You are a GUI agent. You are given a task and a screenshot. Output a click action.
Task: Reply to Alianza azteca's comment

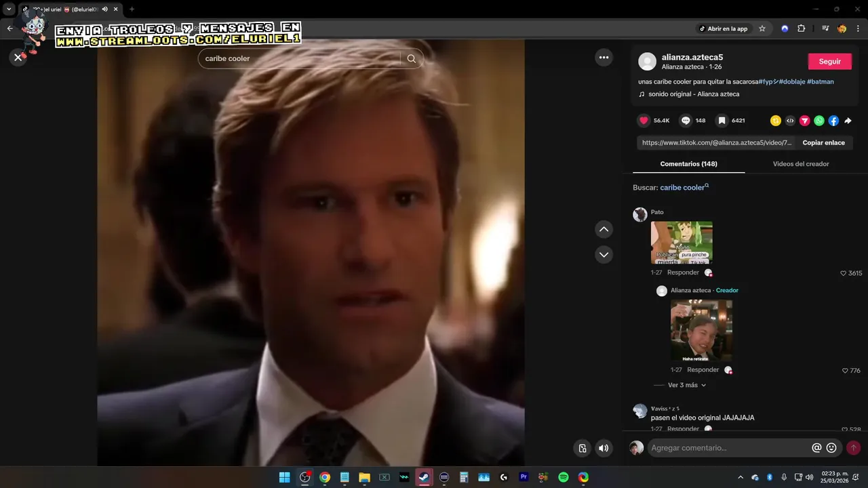point(703,370)
